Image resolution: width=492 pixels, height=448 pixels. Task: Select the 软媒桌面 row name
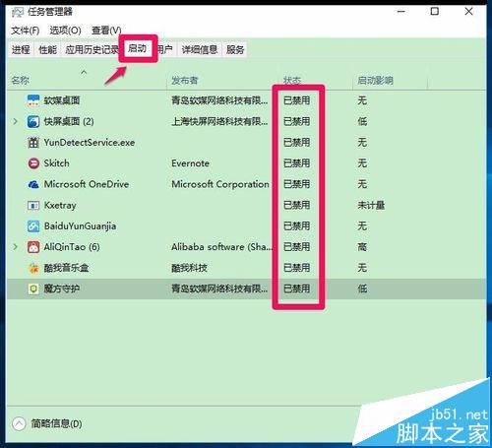point(62,100)
